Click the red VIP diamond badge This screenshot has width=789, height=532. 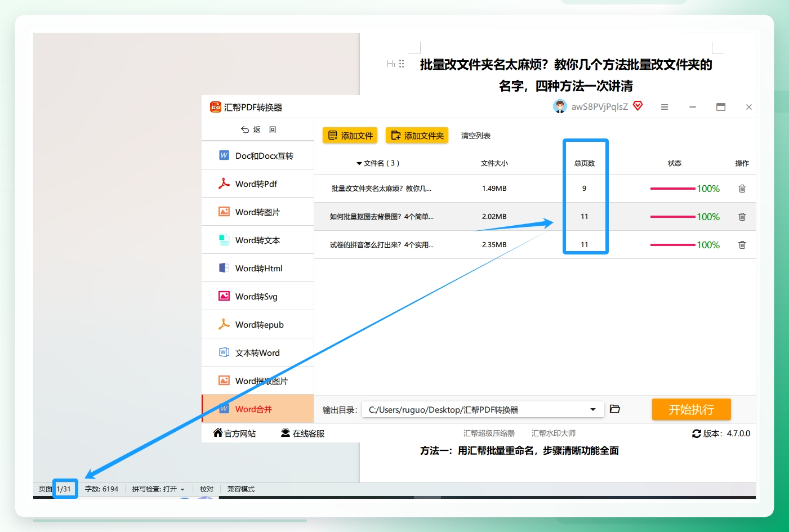click(x=638, y=106)
